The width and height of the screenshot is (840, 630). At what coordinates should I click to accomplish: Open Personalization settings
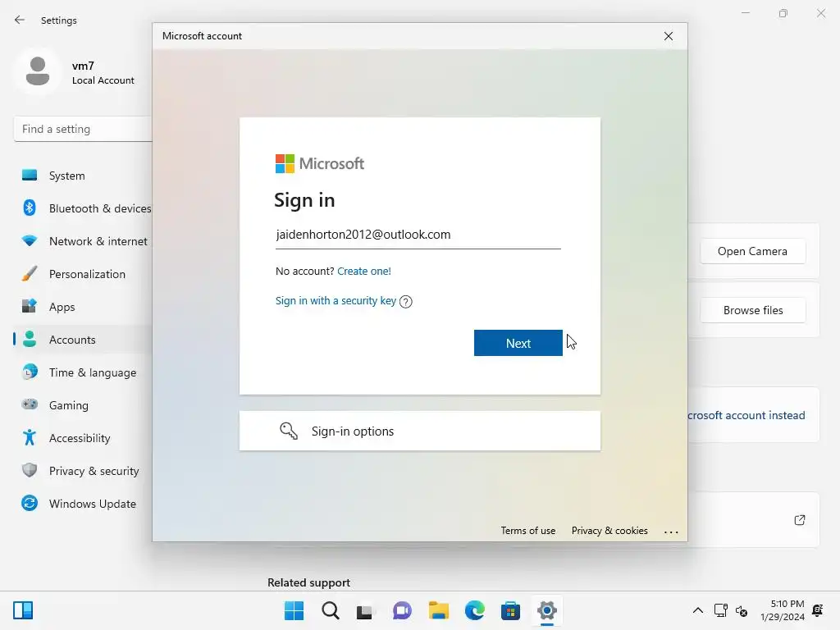click(84, 274)
